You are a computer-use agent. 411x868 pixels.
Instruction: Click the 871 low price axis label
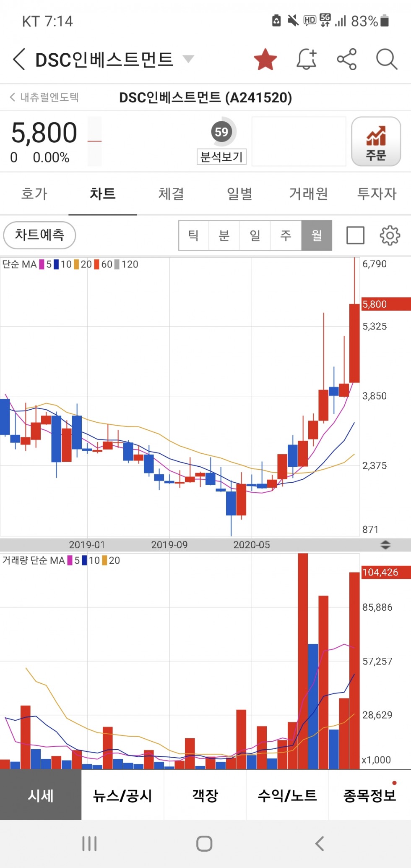[x=370, y=530]
